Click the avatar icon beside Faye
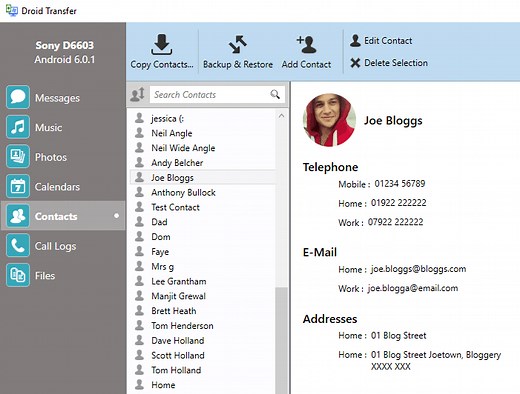The image size is (520, 394). click(139, 251)
